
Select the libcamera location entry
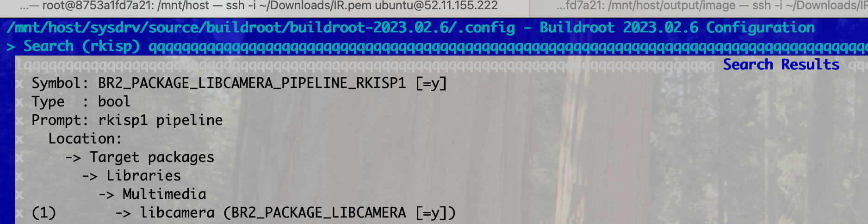point(177,213)
